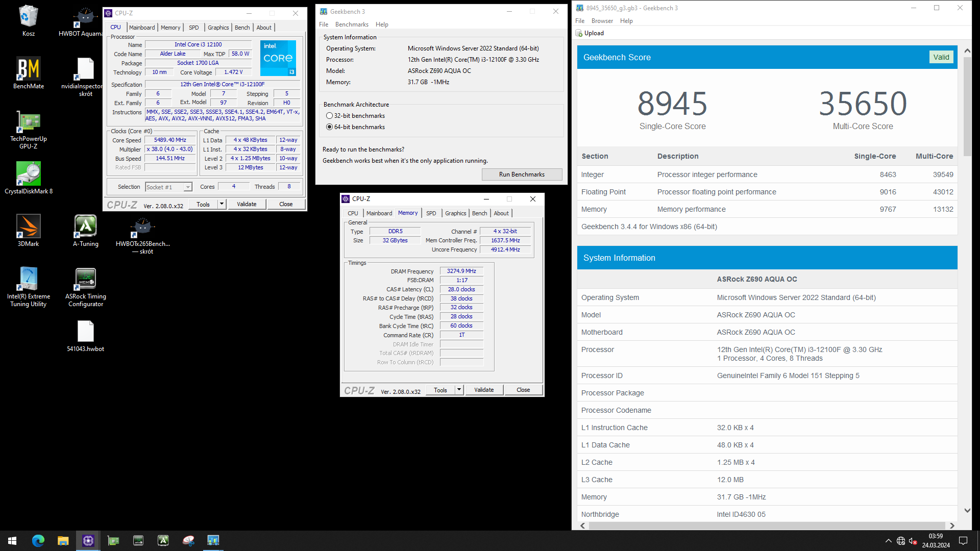Click the Tools button in the CPU-Z CPU window
This screenshot has width=980, height=551.
[203, 204]
